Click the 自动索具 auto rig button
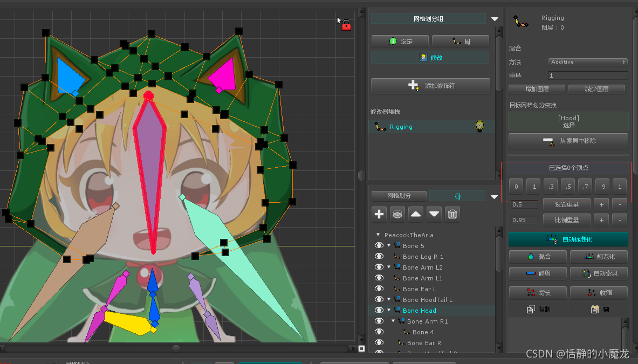The width and height of the screenshot is (638, 364). click(x=599, y=273)
